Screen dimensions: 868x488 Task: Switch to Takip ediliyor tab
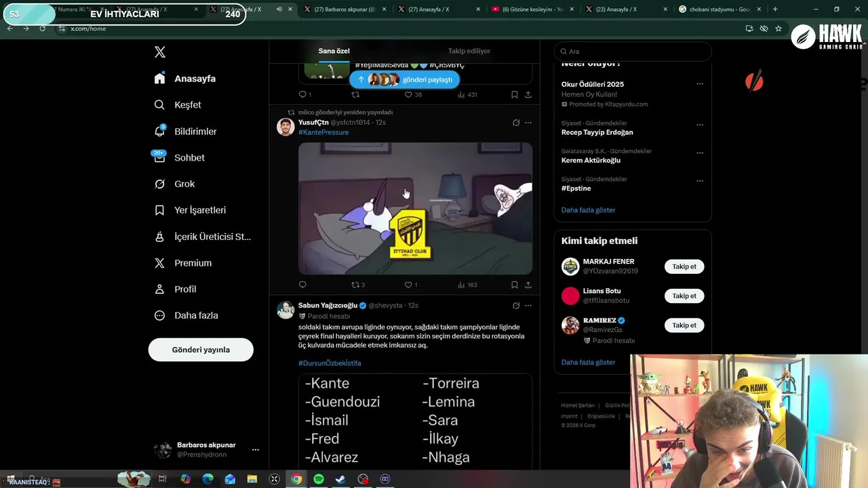pyautogui.click(x=469, y=51)
